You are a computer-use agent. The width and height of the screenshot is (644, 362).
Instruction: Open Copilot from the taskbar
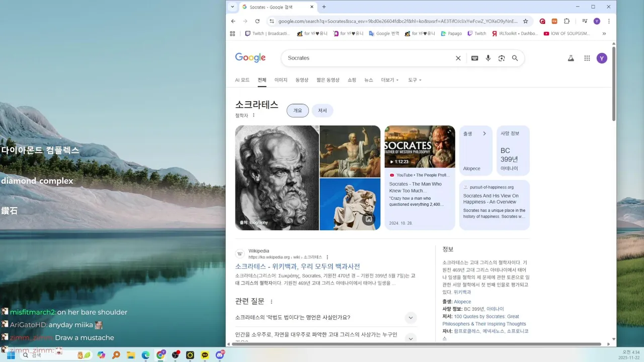tap(101, 355)
